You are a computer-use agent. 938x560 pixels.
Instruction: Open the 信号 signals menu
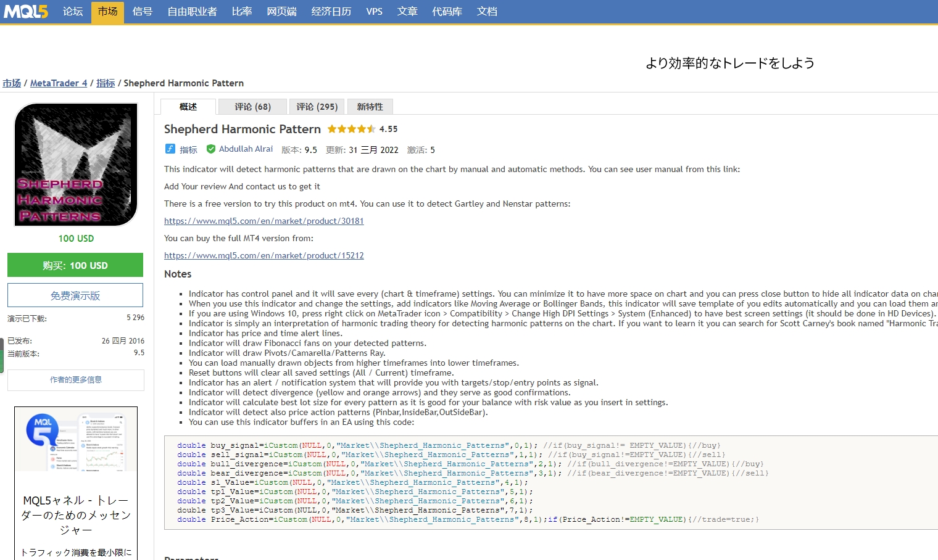(143, 12)
